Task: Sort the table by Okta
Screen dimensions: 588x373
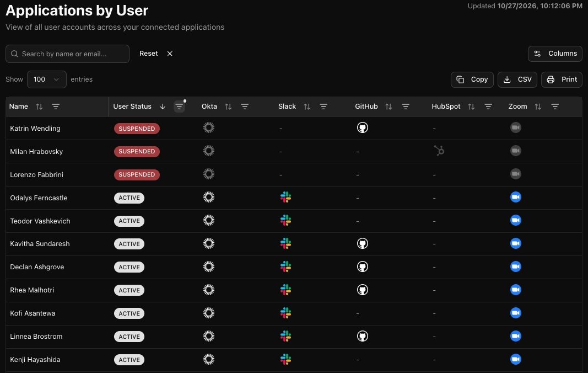Action: 228,106
